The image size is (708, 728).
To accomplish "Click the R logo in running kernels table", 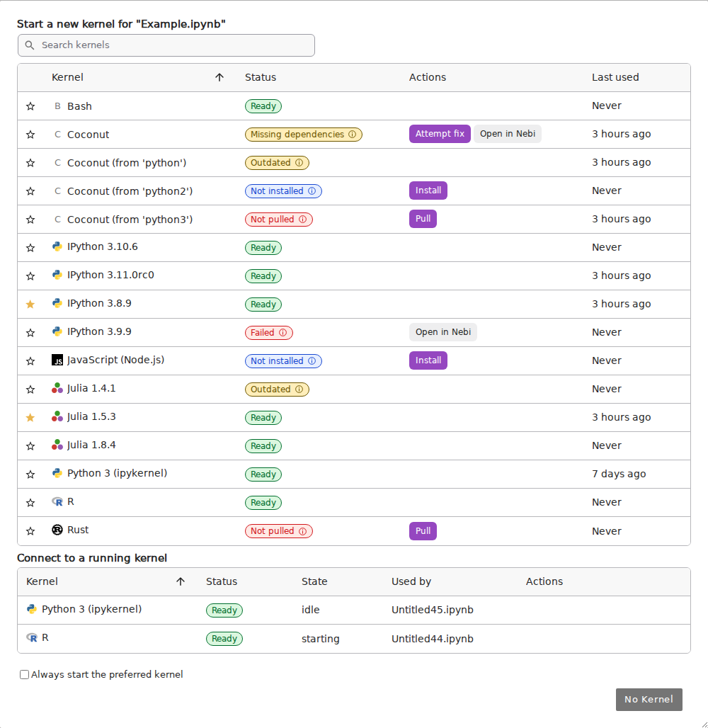I will tap(32, 637).
